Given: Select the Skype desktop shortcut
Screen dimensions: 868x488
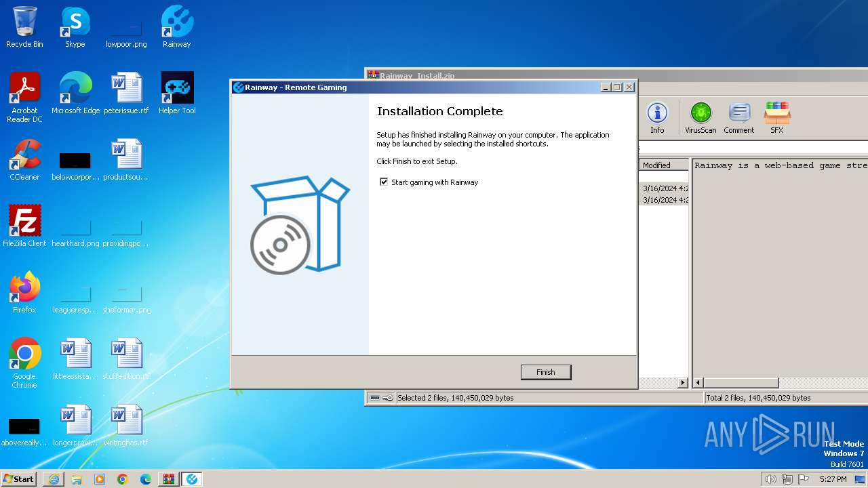Looking at the screenshot, I should click(x=75, y=27).
